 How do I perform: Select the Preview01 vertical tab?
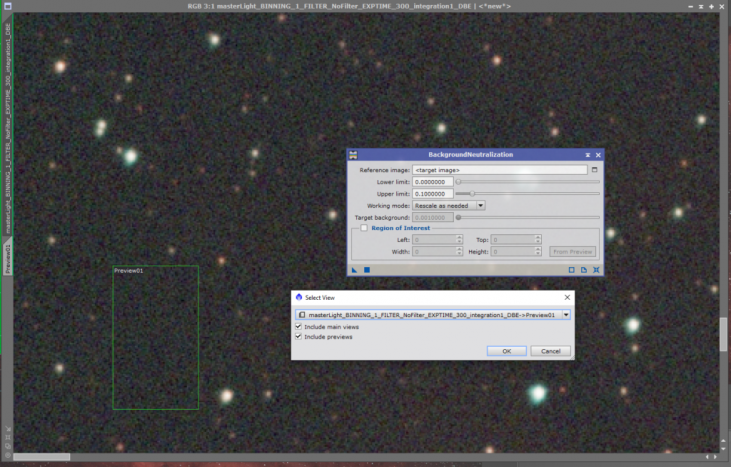pos(7,258)
